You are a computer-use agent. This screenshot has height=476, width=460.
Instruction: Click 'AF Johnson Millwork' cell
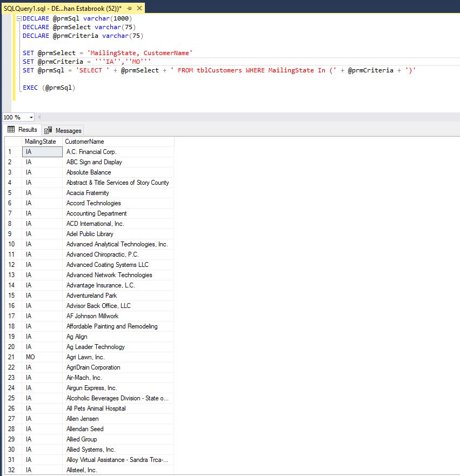[118, 316]
